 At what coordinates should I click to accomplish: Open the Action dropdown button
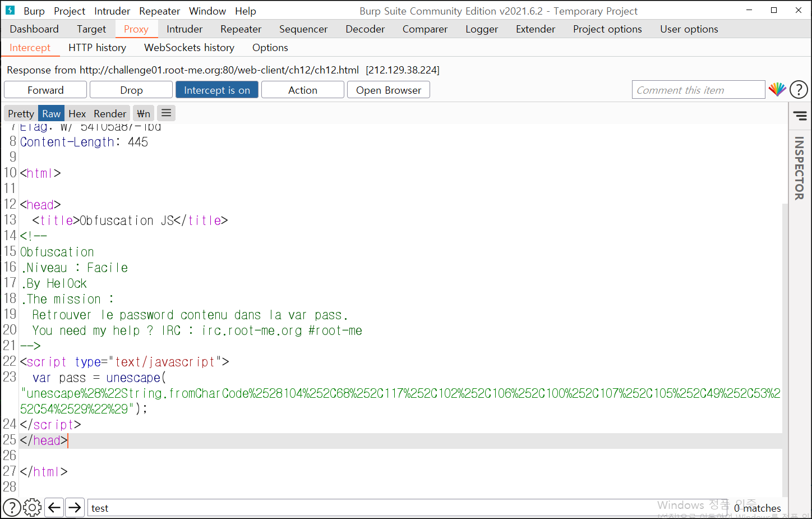tap(303, 90)
